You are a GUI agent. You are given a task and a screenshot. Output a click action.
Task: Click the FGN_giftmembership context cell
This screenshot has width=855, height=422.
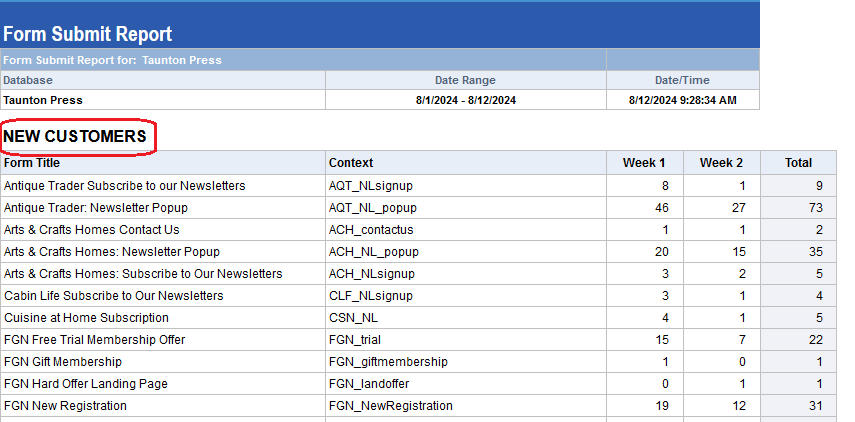tap(388, 362)
